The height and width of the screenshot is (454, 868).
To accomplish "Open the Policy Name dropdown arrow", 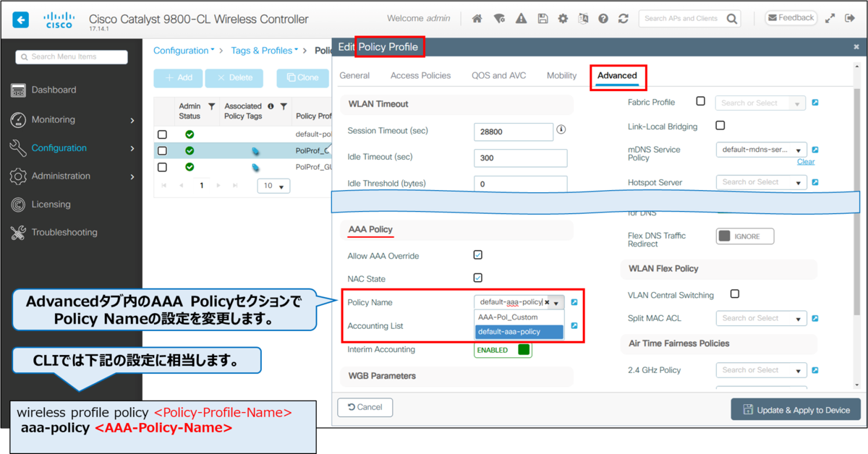I will click(x=556, y=303).
